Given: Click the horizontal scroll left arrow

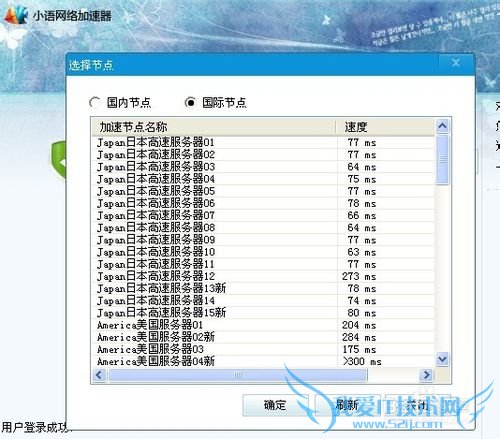Looking at the screenshot, I should point(99,375).
